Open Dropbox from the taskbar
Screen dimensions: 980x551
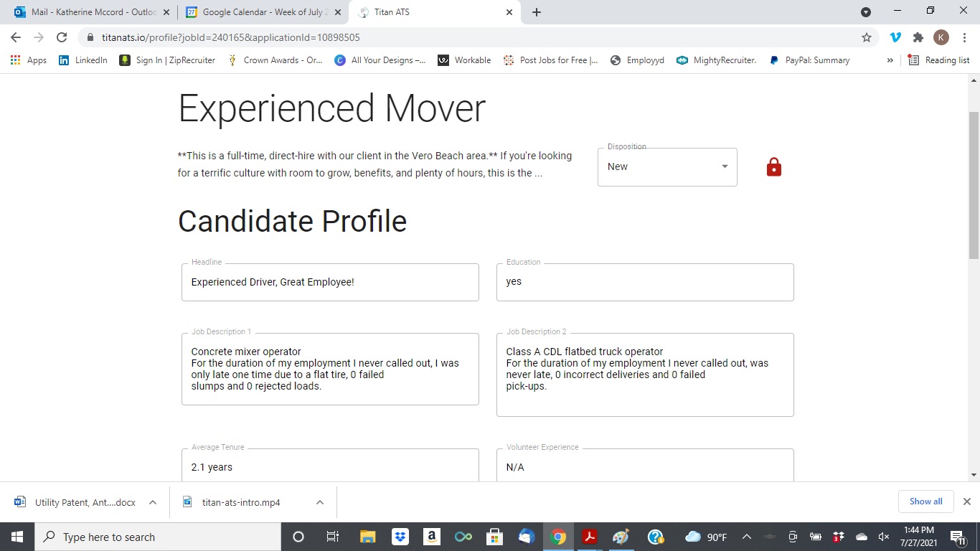click(x=400, y=537)
